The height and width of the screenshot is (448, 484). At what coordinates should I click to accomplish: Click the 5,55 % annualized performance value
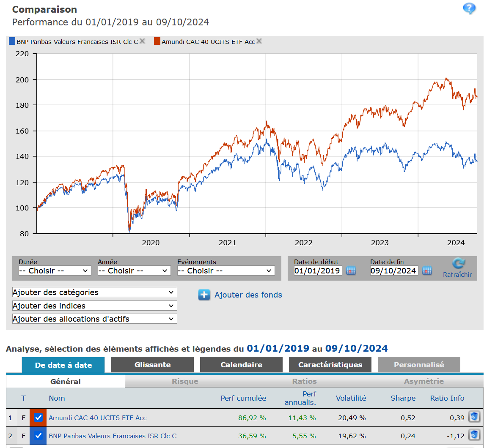[304, 436]
